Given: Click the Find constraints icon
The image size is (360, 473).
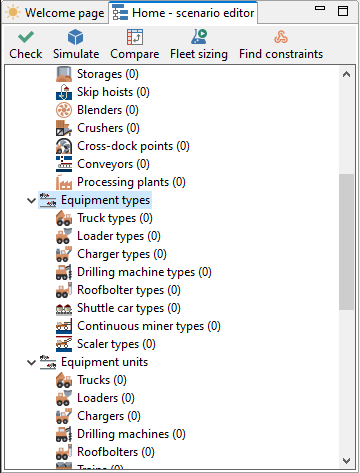Looking at the screenshot, I should coord(281,37).
